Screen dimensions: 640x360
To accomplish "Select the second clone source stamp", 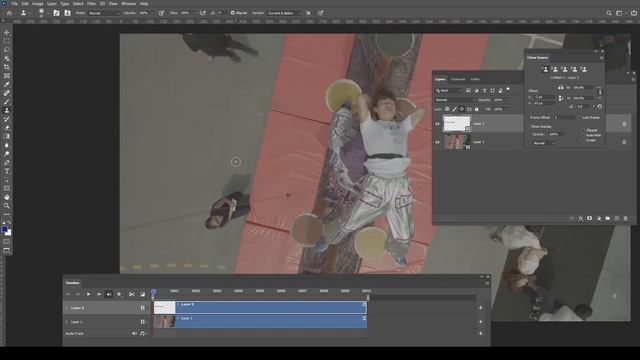I will click(x=555, y=69).
